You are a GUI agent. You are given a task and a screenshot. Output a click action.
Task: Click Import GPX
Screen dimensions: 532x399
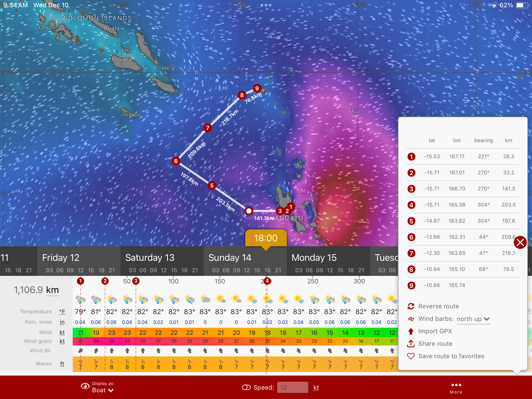[x=435, y=331]
